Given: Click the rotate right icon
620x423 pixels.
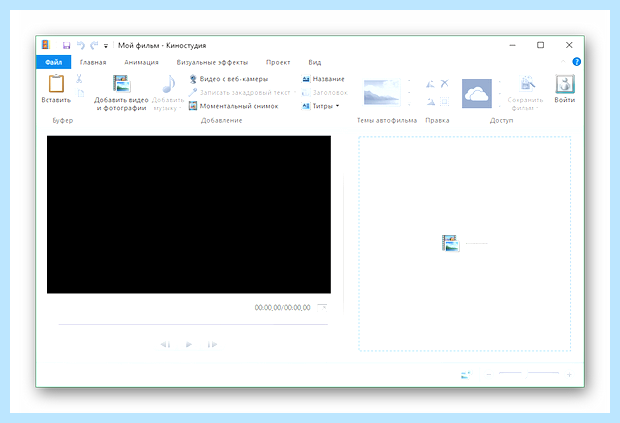Looking at the screenshot, I should point(431,102).
